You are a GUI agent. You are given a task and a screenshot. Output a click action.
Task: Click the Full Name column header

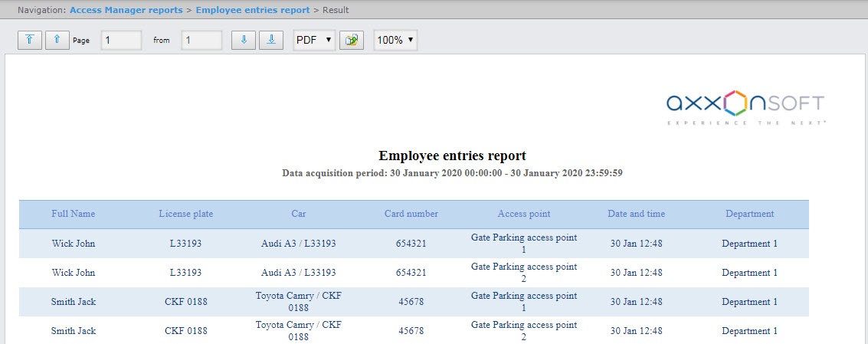coord(74,214)
